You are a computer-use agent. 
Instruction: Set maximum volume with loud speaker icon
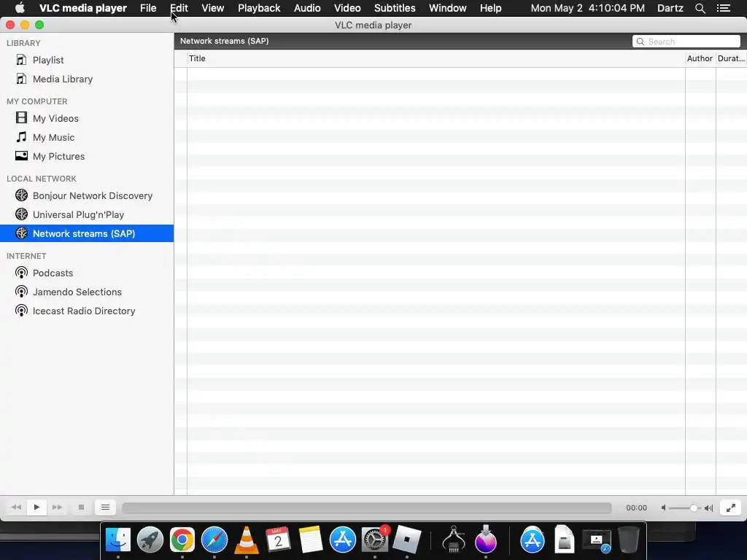point(709,508)
